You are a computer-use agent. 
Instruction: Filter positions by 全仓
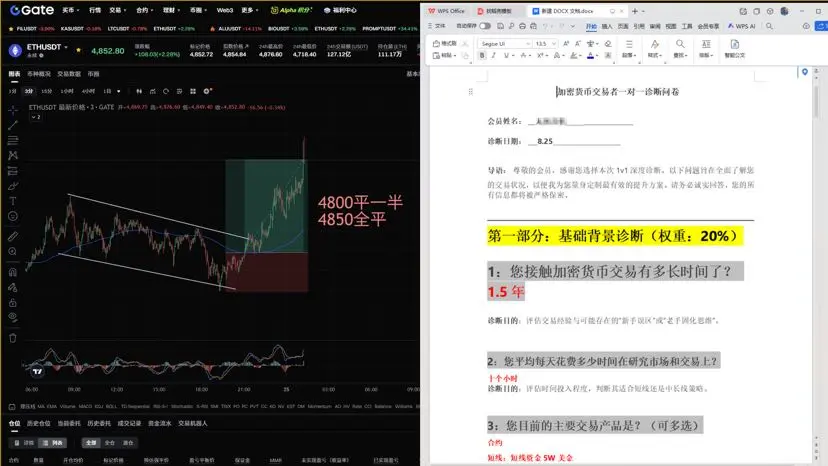[109, 443]
